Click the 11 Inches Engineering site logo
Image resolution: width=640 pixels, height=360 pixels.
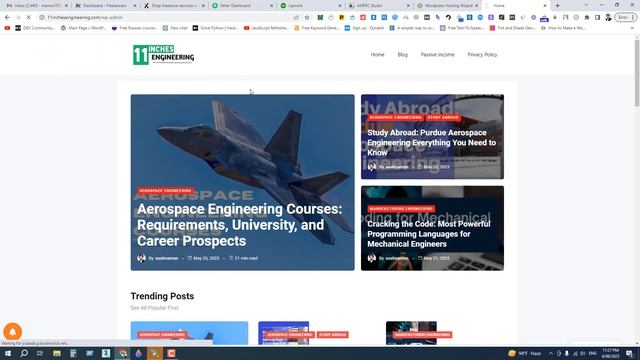click(x=163, y=55)
